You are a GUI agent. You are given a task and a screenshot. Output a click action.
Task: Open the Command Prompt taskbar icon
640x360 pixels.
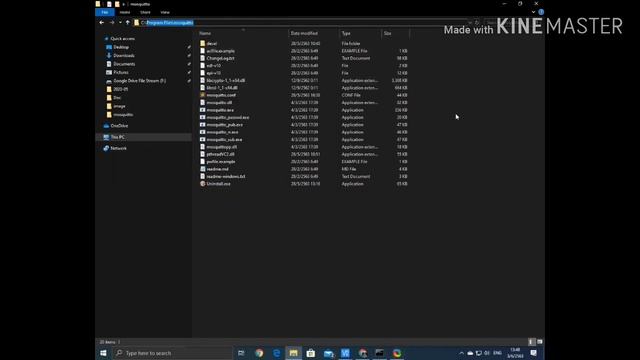click(x=380, y=353)
